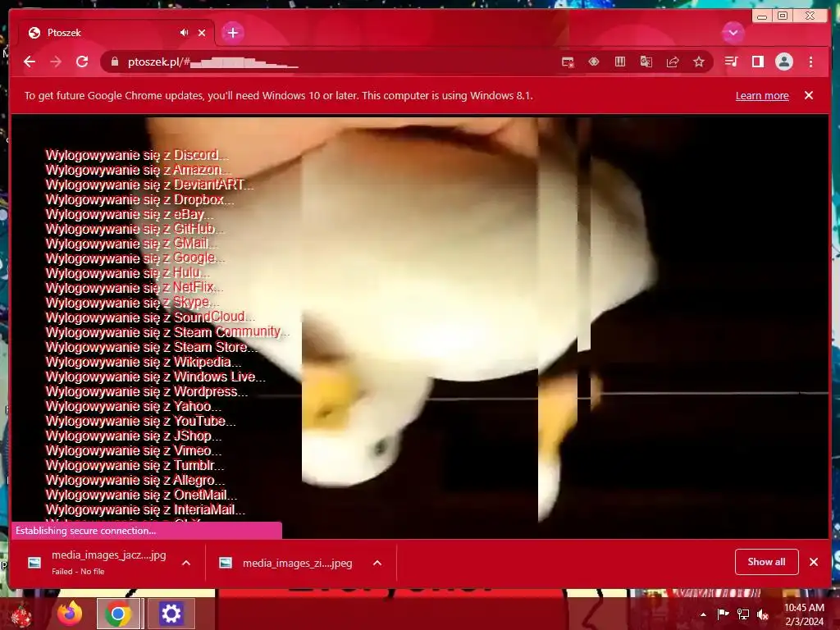Open network tray icon

[x=743, y=614]
